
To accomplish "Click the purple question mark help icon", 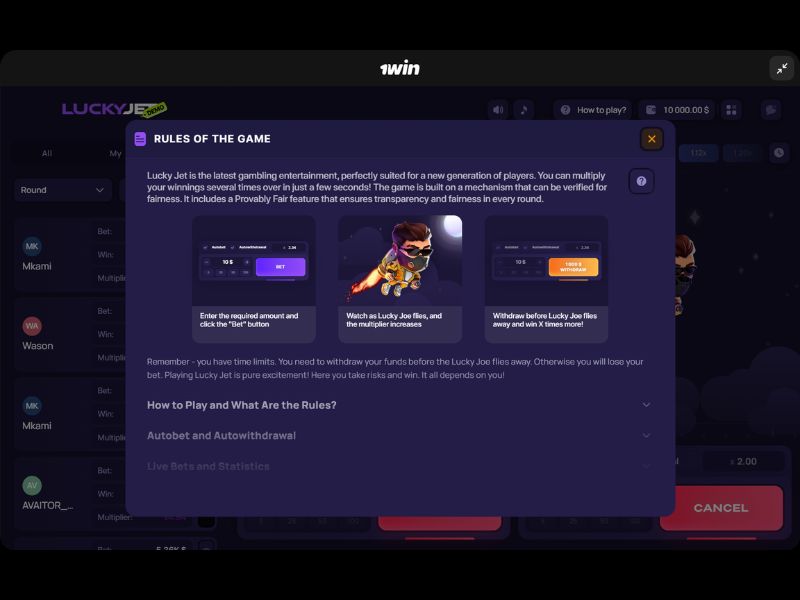I will (641, 181).
